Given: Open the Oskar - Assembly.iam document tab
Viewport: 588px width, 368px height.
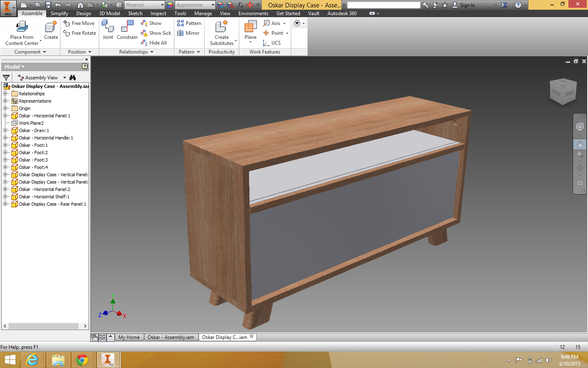Looking at the screenshot, I should pyautogui.click(x=171, y=337).
